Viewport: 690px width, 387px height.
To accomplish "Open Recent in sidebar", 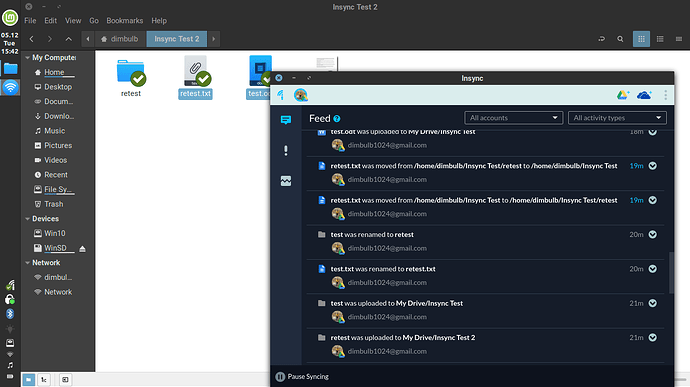I will [x=56, y=175].
